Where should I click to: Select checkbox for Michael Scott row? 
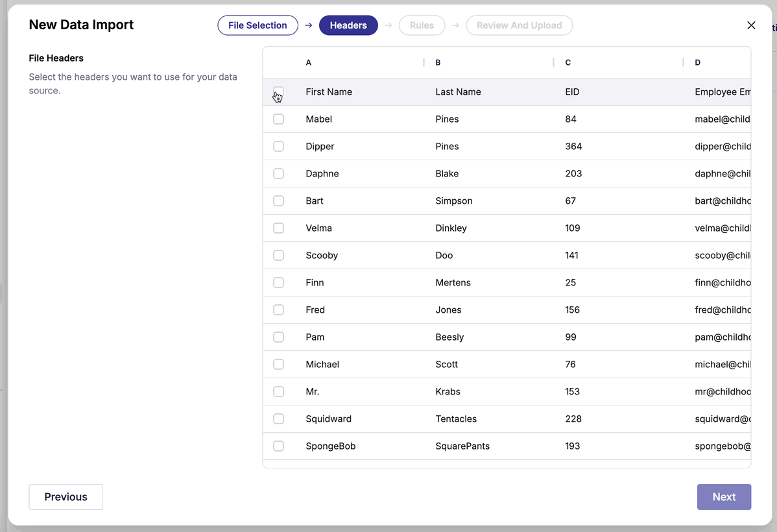click(278, 365)
